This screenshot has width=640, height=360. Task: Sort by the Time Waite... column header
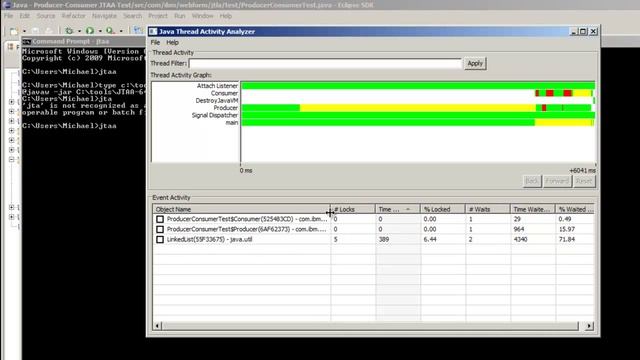[533, 209]
